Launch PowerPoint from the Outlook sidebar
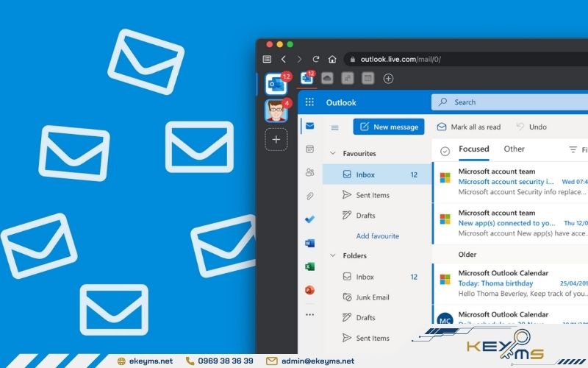Screen dimensions: 588x368 309,290
